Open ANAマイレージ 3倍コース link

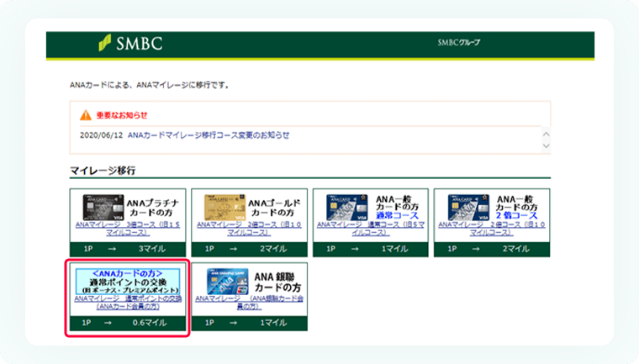pos(128,229)
